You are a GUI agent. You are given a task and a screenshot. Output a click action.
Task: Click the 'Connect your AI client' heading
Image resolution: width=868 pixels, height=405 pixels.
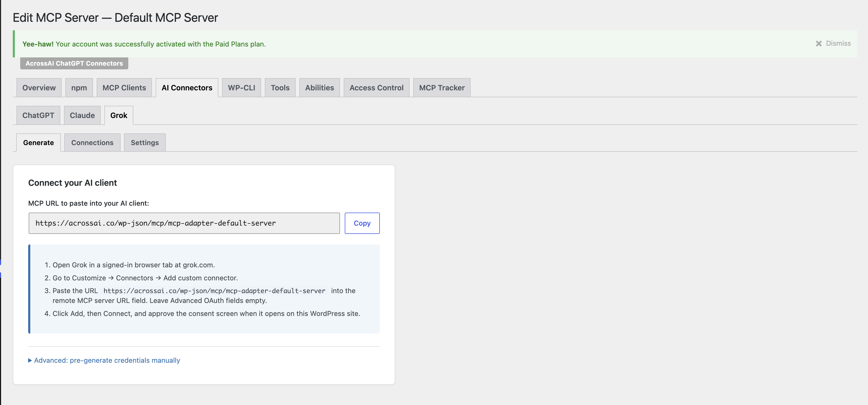tap(73, 183)
